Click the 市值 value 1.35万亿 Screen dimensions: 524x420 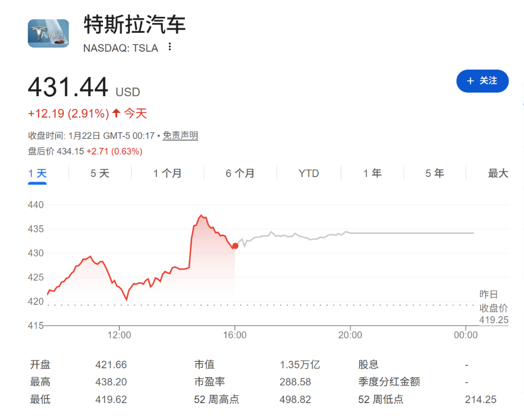tap(299, 365)
